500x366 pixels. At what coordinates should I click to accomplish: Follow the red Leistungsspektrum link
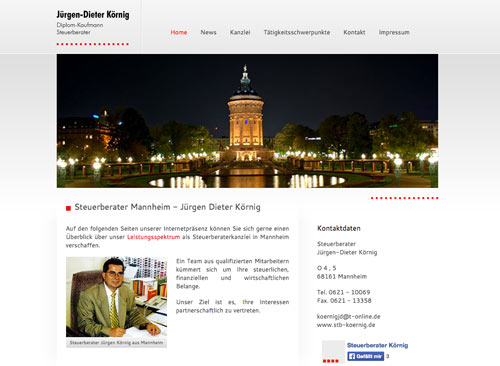(x=153, y=237)
